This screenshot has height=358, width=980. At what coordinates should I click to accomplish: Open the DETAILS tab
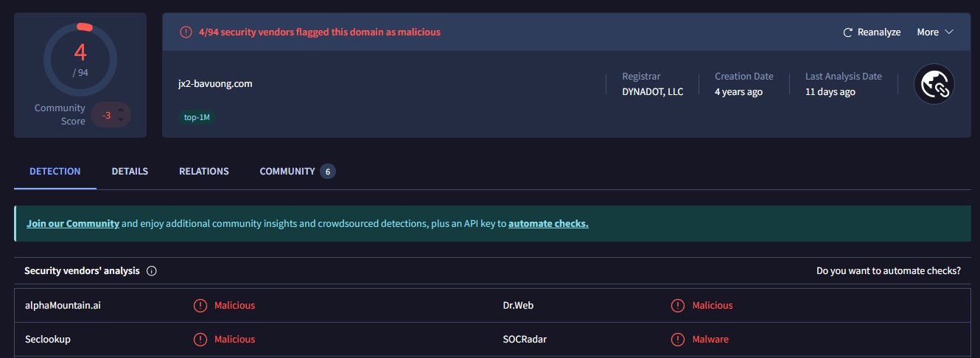130,172
